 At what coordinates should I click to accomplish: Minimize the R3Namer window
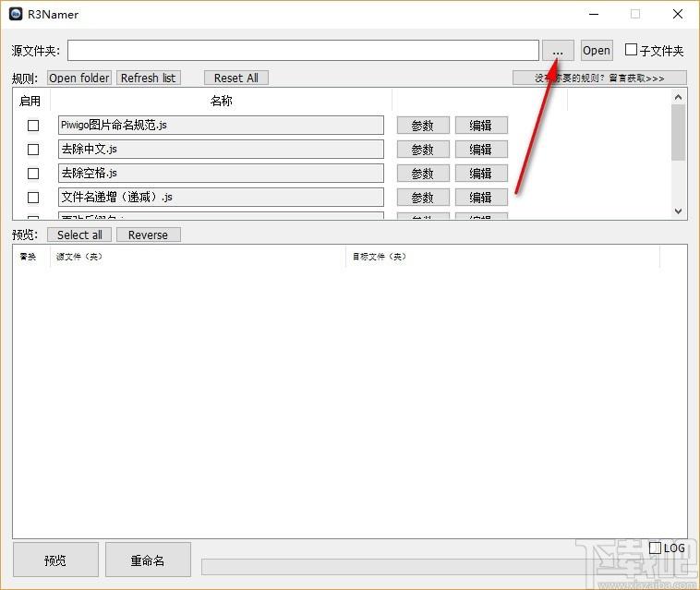pos(594,14)
